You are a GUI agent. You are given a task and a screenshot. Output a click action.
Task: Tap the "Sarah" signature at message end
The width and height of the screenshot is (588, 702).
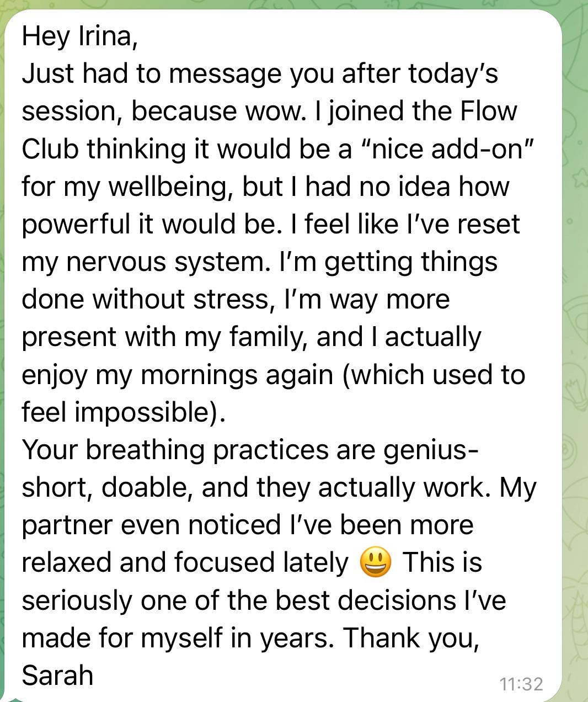[57, 674]
